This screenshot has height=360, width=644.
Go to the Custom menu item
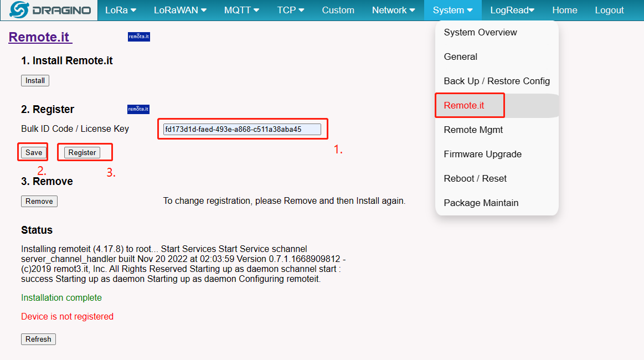click(x=338, y=11)
